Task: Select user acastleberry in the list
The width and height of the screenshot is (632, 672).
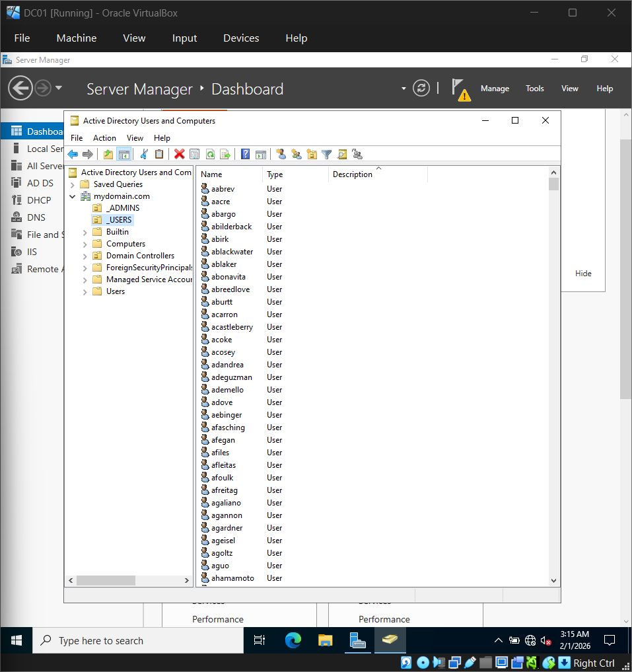Action: point(232,327)
